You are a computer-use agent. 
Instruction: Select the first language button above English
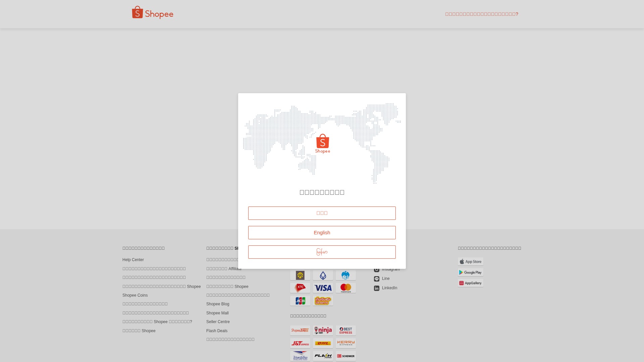coord(322,213)
